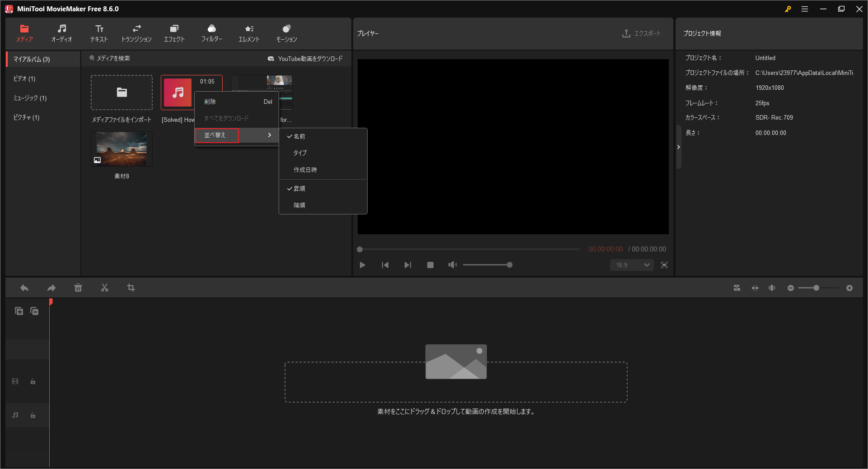
Task: Lock the music track in the timeline
Action: pyautogui.click(x=33, y=415)
